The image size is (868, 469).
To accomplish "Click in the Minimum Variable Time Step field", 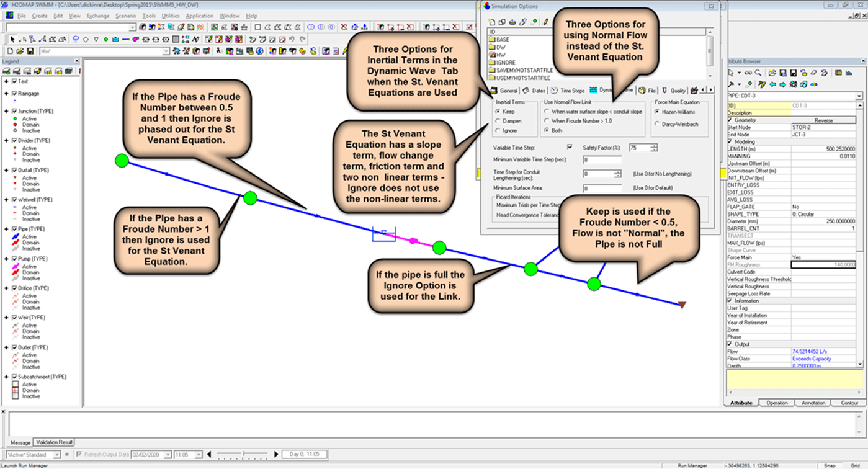I will [602, 160].
